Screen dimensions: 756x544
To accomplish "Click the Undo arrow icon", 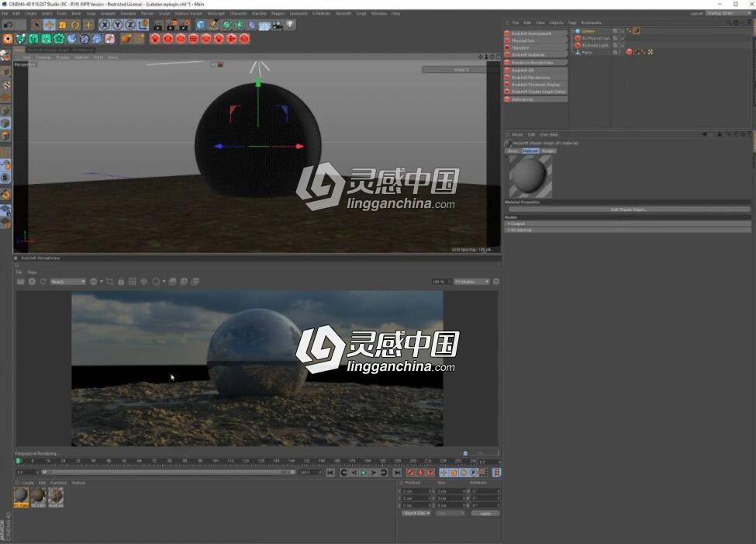I will [9, 25].
